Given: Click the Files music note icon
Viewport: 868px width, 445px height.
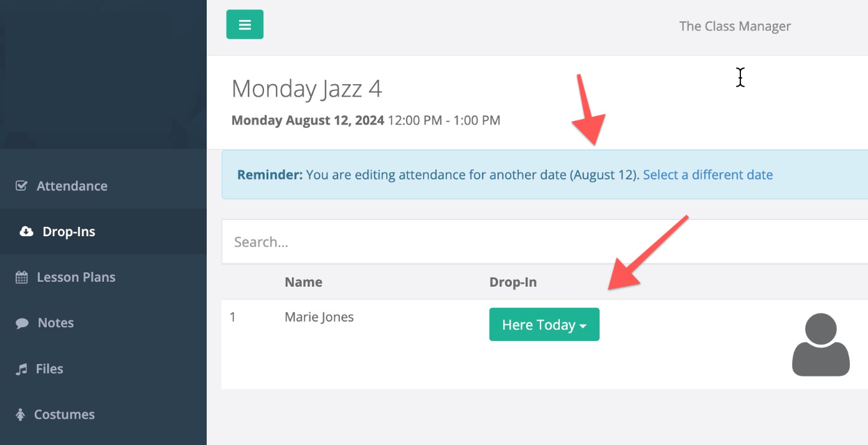Looking at the screenshot, I should (x=22, y=369).
